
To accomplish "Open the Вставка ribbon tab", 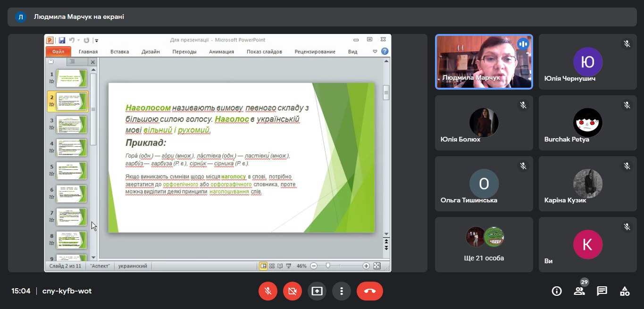I will point(119,51).
